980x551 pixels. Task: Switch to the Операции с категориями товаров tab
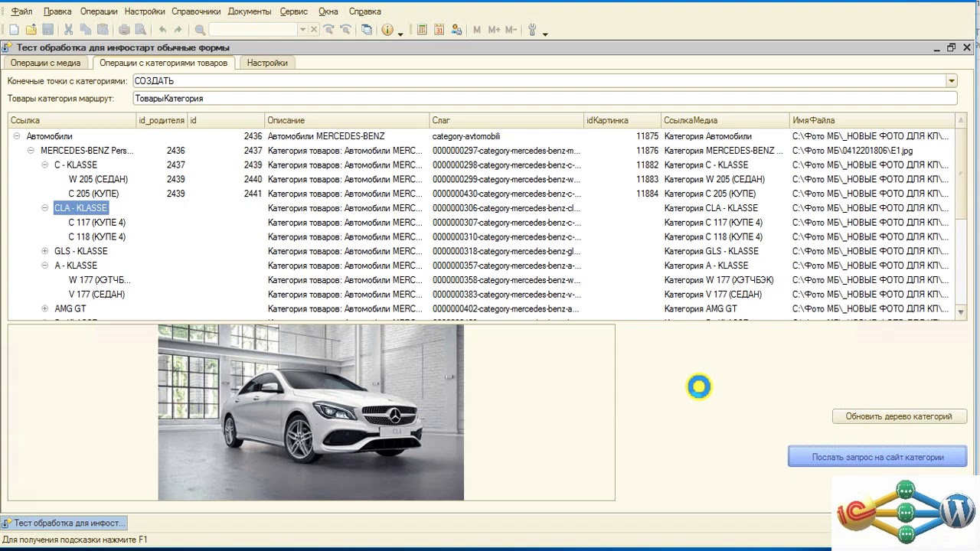[x=163, y=63]
